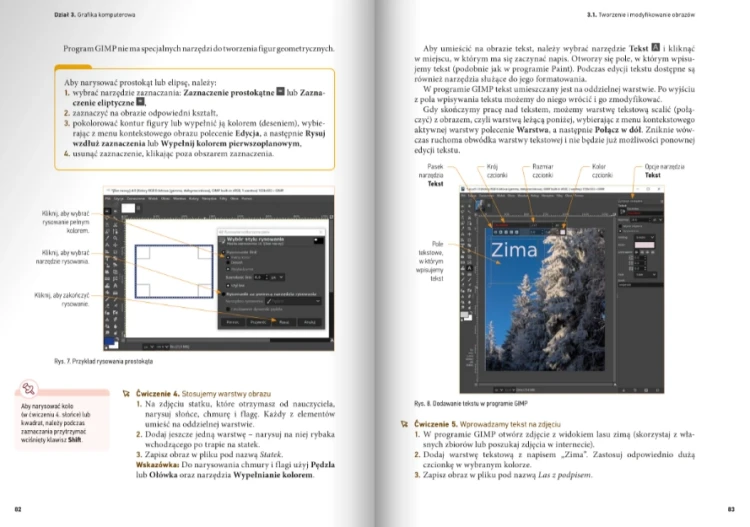Pick Crop tool in Rys. 7 toolbox
This screenshot has width=750, height=527.
115,252
